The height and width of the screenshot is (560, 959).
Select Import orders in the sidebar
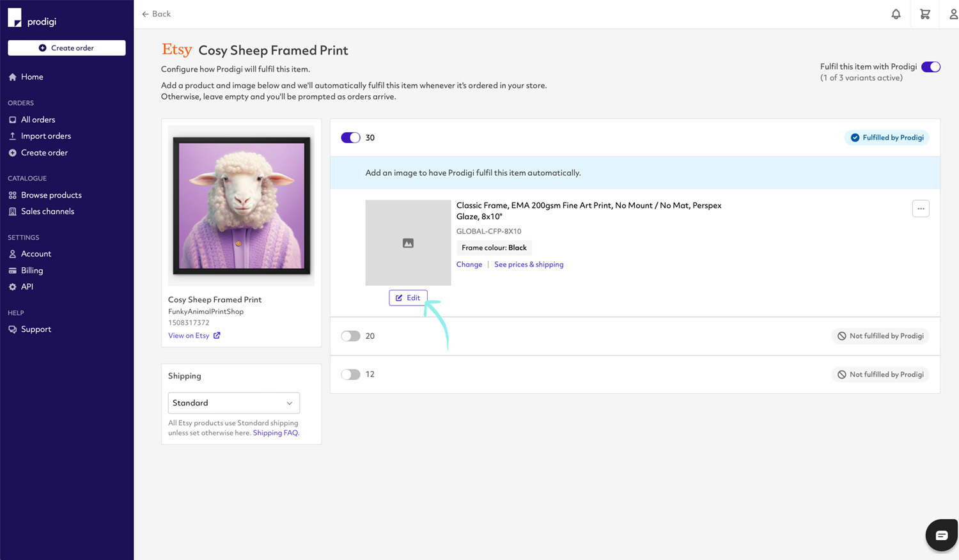tap(45, 136)
